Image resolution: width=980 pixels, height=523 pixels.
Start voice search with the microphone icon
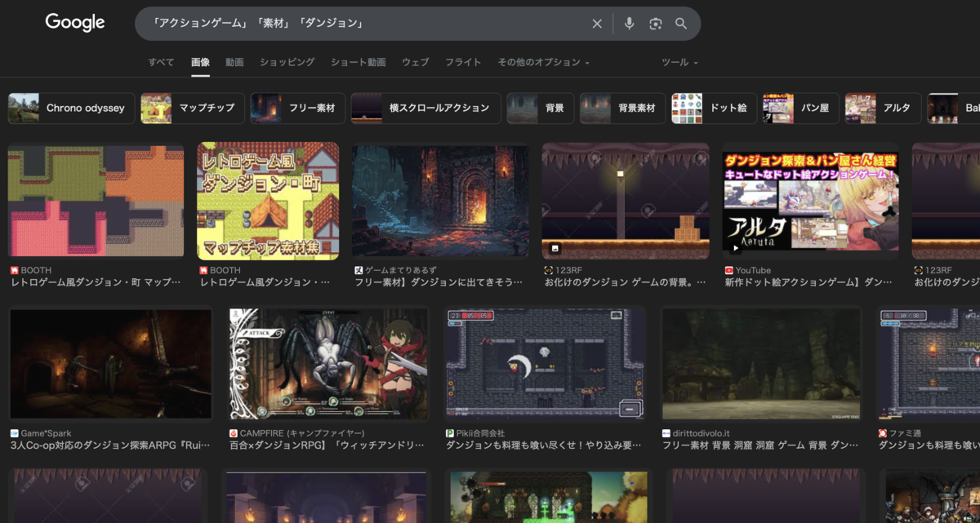point(629,24)
